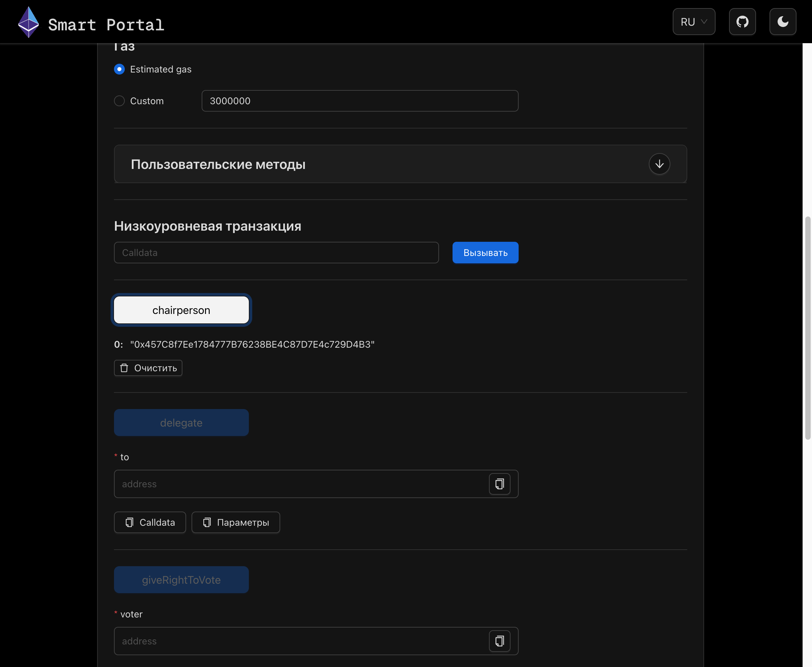Adjust the gas value slider/input to 3000000
The image size is (812, 667).
click(x=360, y=100)
